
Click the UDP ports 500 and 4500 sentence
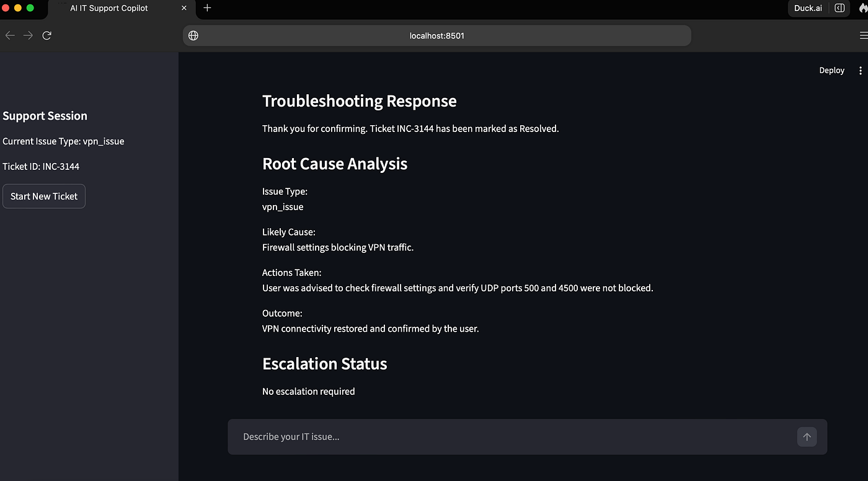tap(458, 288)
